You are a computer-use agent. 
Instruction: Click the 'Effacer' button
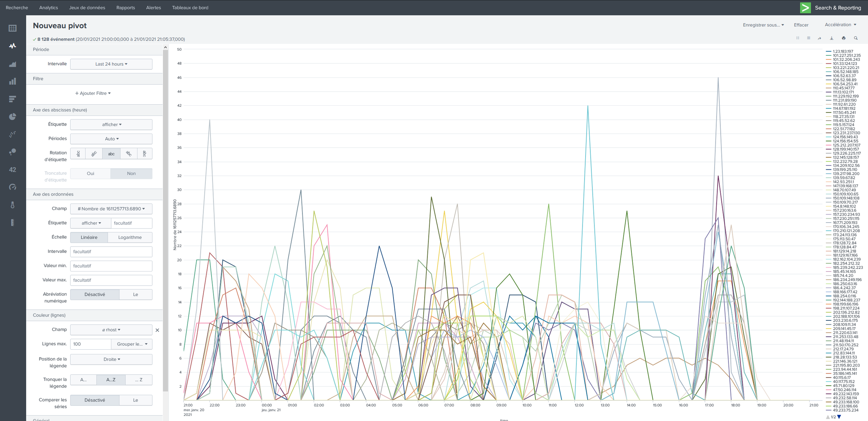[x=801, y=25]
